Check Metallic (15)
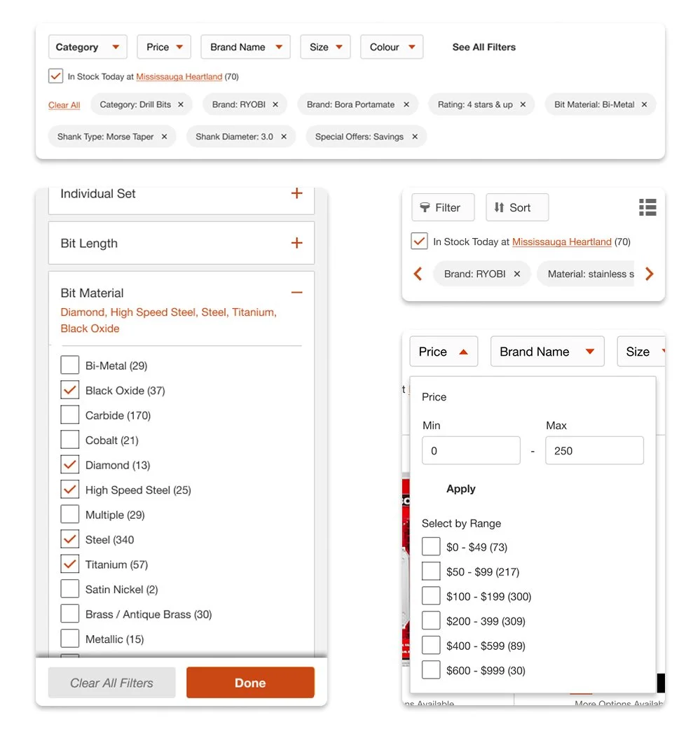This screenshot has height=729, width=700. tap(70, 639)
